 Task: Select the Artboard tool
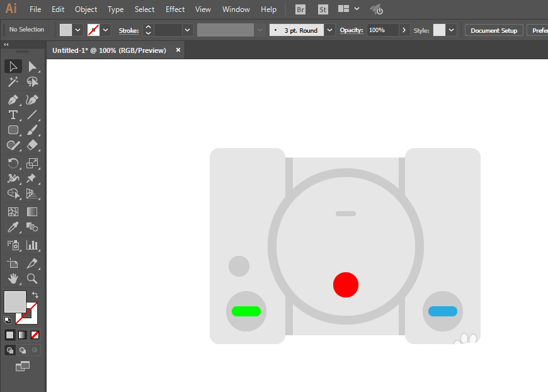13,263
